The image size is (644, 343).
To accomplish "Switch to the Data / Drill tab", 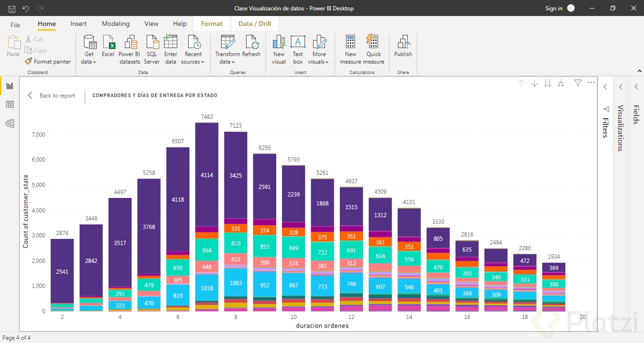I will 255,24.
